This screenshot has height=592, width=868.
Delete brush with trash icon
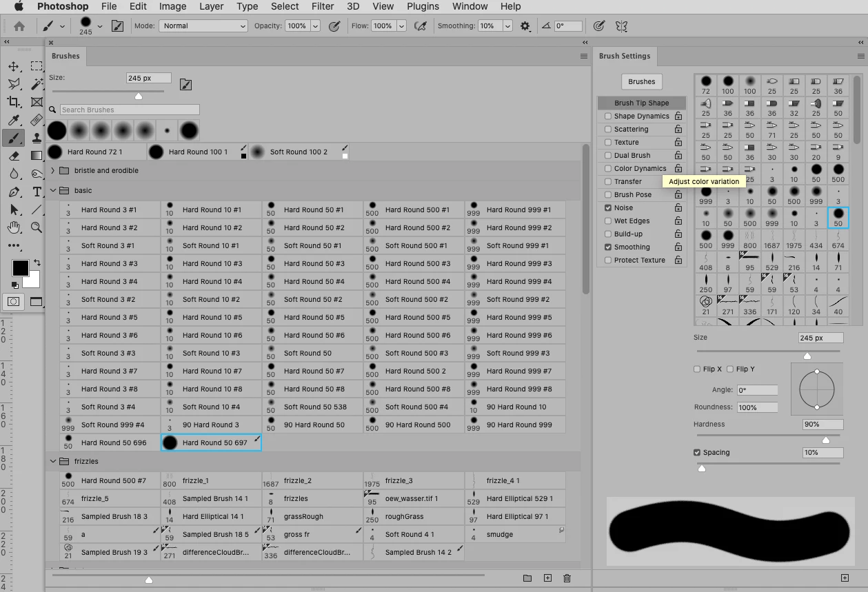(567, 578)
